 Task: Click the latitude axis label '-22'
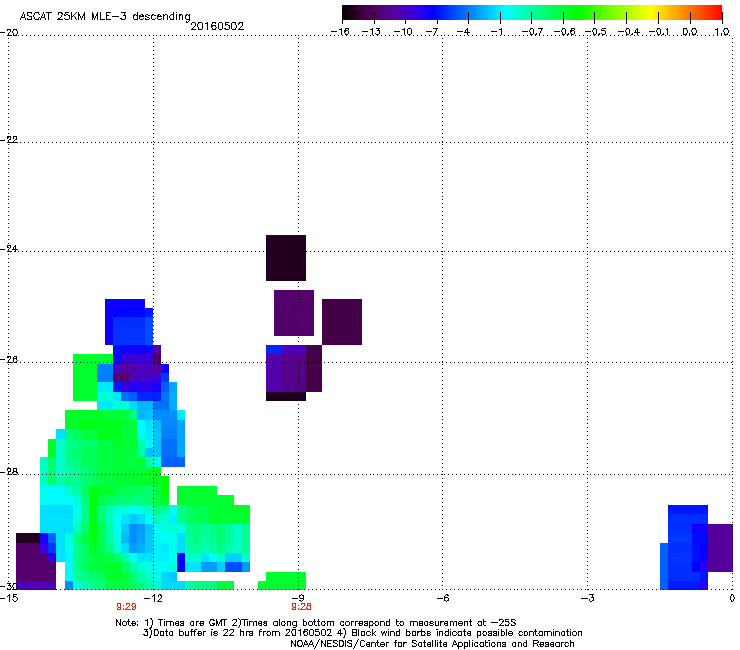[x=9, y=139]
